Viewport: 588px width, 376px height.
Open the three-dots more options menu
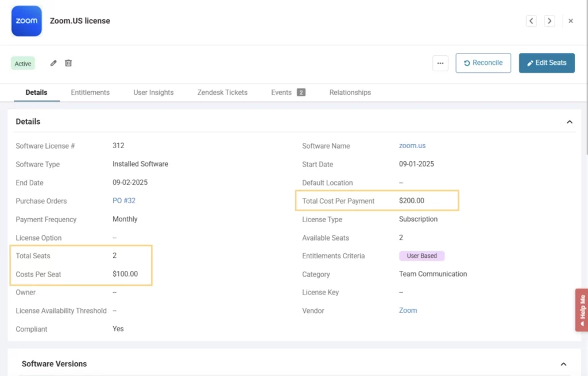click(x=440, y=63)
